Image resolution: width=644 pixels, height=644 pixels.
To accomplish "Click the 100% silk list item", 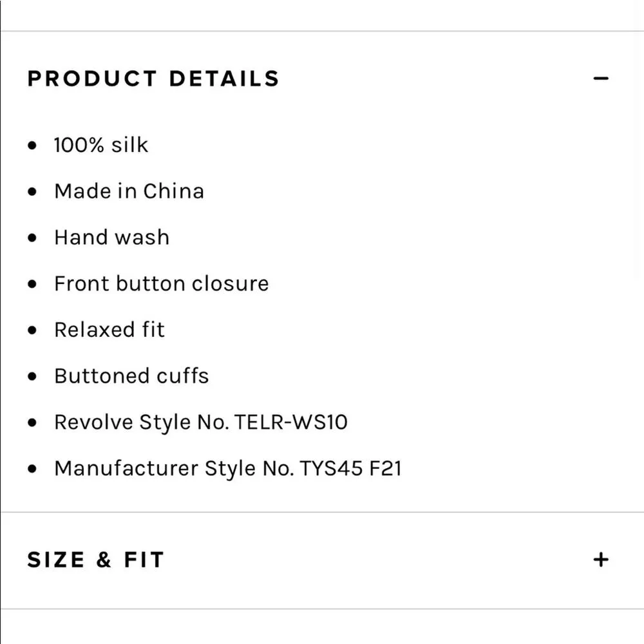I will [101, 146].
